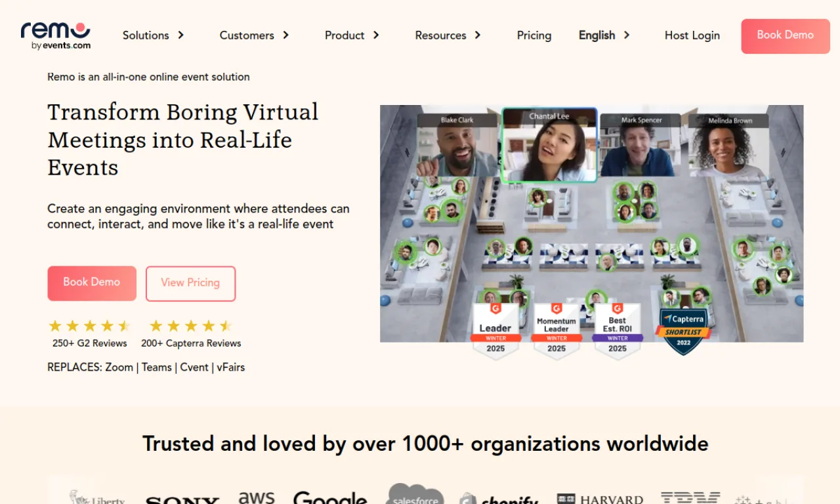Click the Capterra star rating
The width and height of the screenshot is (840, 504).
191,326
